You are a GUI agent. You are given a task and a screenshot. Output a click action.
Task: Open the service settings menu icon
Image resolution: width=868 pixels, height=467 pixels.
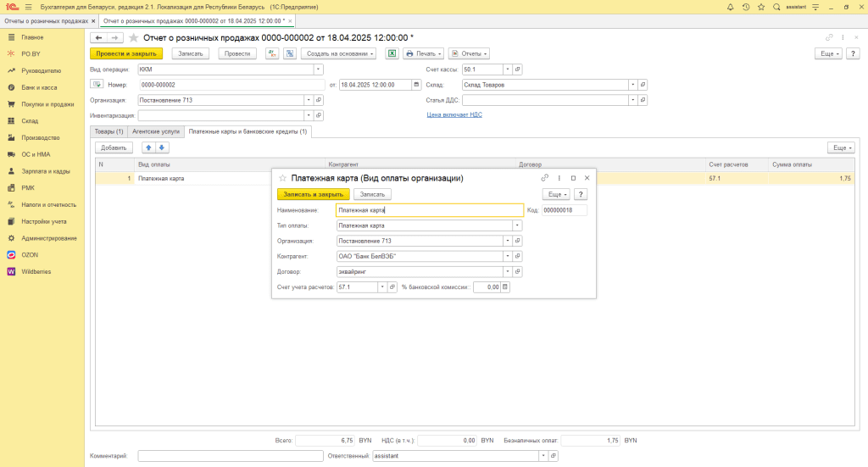pos(815,7)
